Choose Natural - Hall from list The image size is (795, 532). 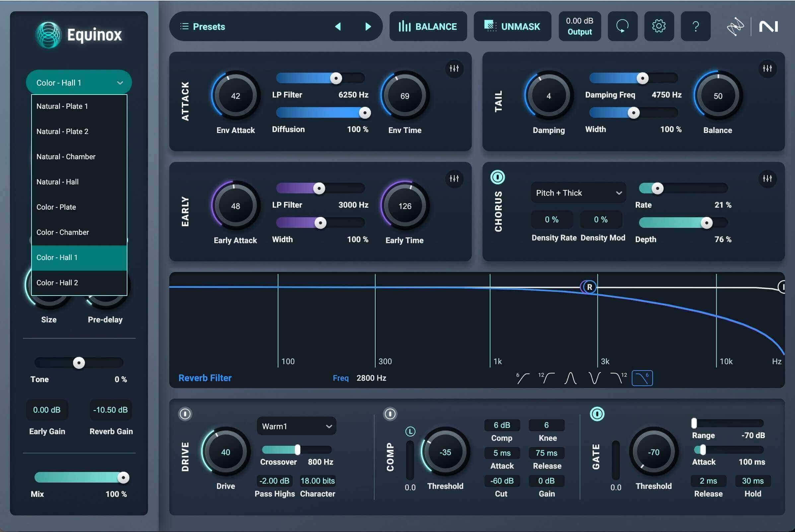[79, 182]
